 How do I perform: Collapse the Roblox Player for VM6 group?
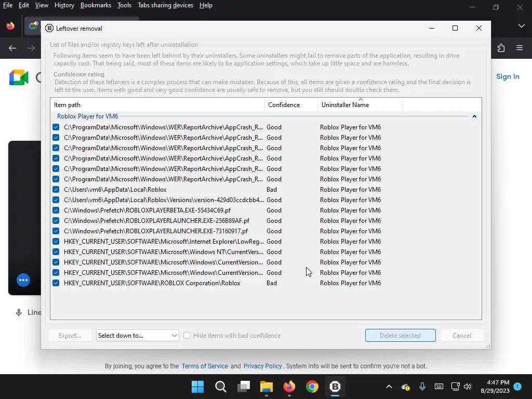[x=474, y=116]
